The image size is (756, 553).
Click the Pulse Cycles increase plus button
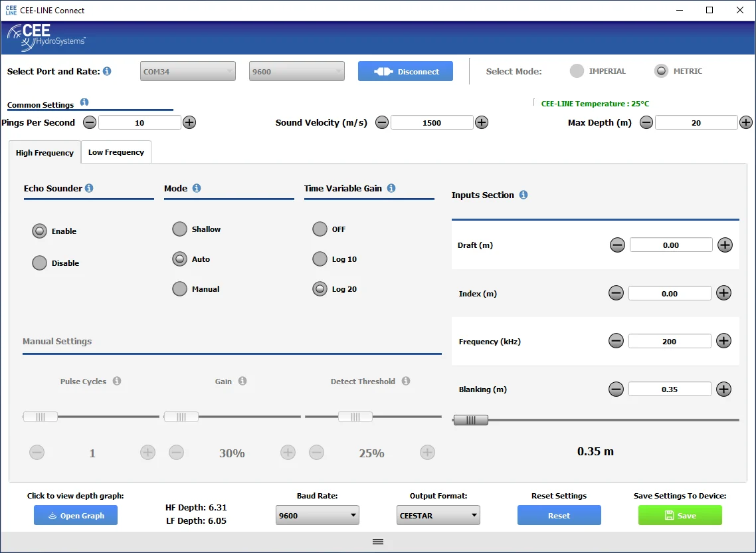(148, 453)
